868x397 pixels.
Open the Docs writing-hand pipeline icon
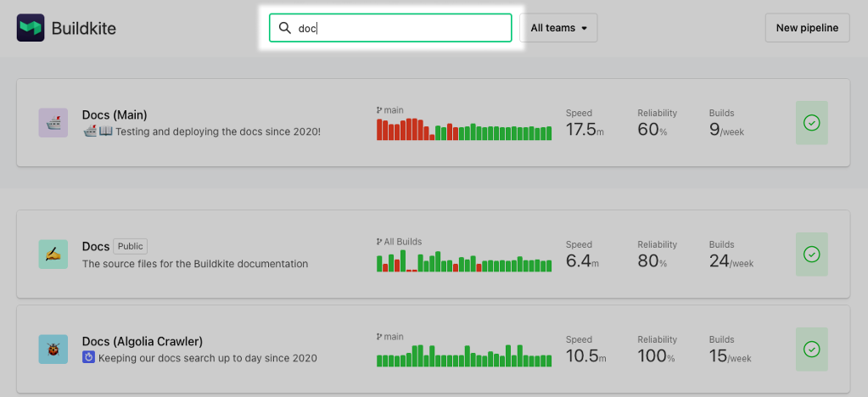click(53, 254)
